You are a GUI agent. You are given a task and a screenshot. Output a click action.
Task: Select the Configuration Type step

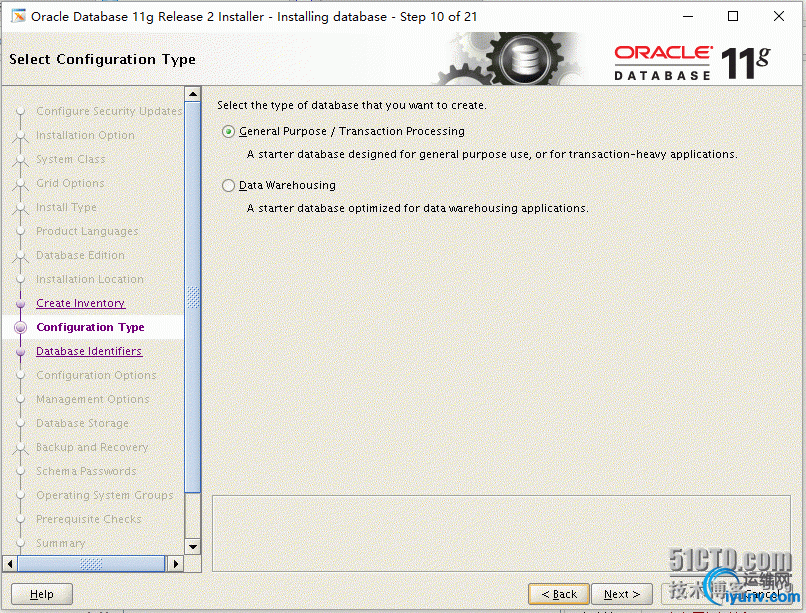[x=90, y=327]
